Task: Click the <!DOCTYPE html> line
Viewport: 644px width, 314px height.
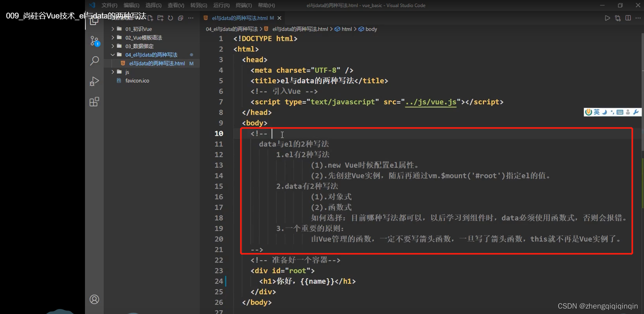Action: coord(265,39)
